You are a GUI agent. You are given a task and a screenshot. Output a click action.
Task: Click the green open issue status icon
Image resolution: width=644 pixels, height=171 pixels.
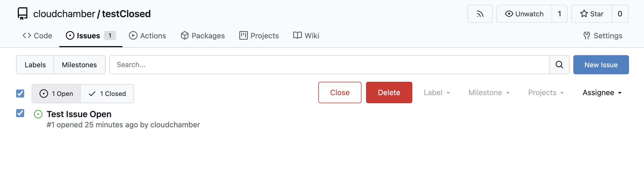pos(38,114)
